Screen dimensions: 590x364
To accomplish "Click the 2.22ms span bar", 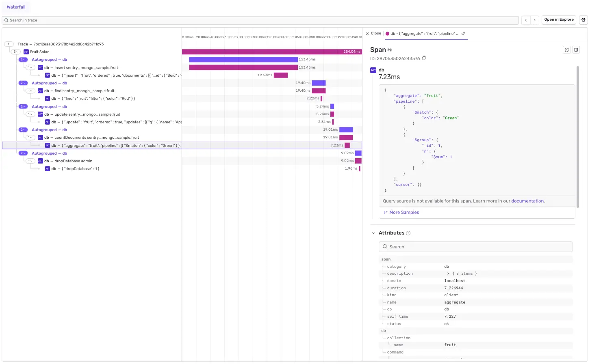I will pos(321,99).
